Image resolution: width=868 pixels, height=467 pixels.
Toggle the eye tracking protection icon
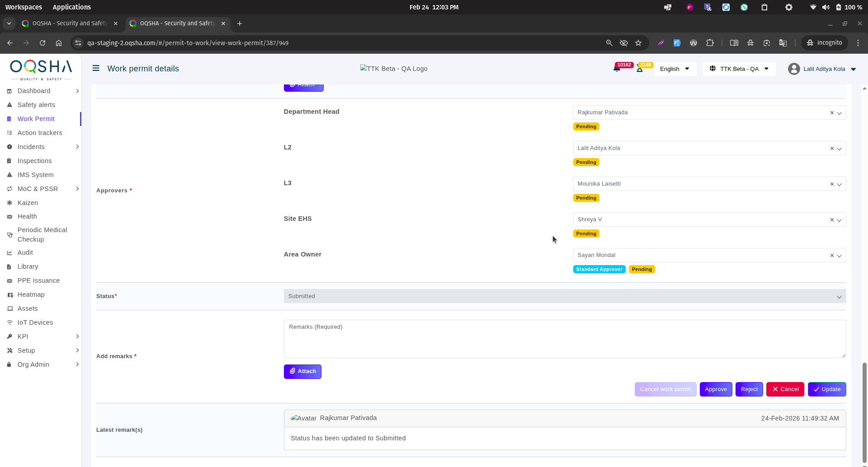click(624, 43)
